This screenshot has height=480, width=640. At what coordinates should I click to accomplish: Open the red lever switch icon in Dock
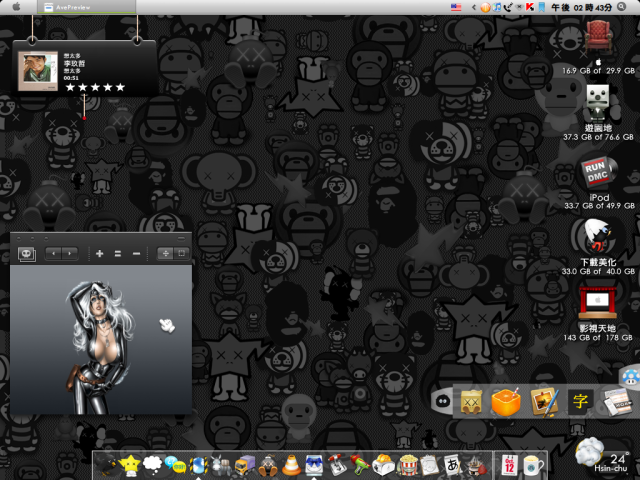(337, 465)
